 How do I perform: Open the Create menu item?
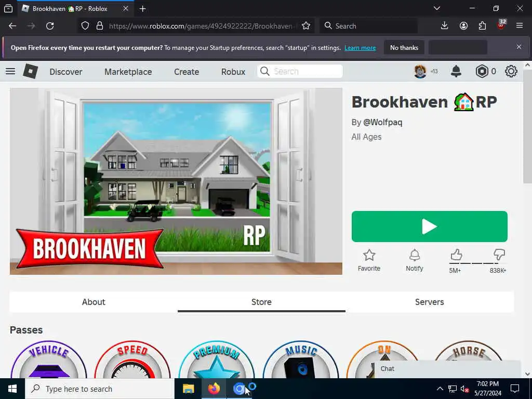pos(187,72)
